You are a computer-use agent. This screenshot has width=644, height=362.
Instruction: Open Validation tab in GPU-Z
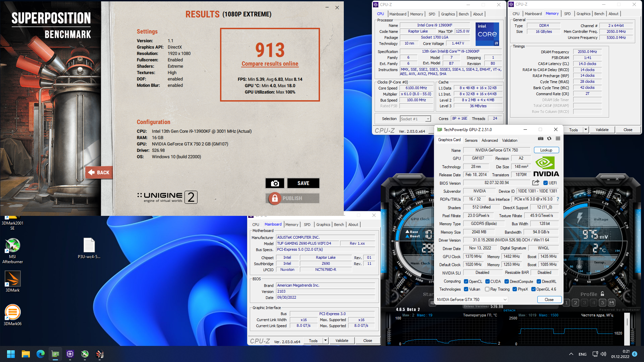click(509, 140)
